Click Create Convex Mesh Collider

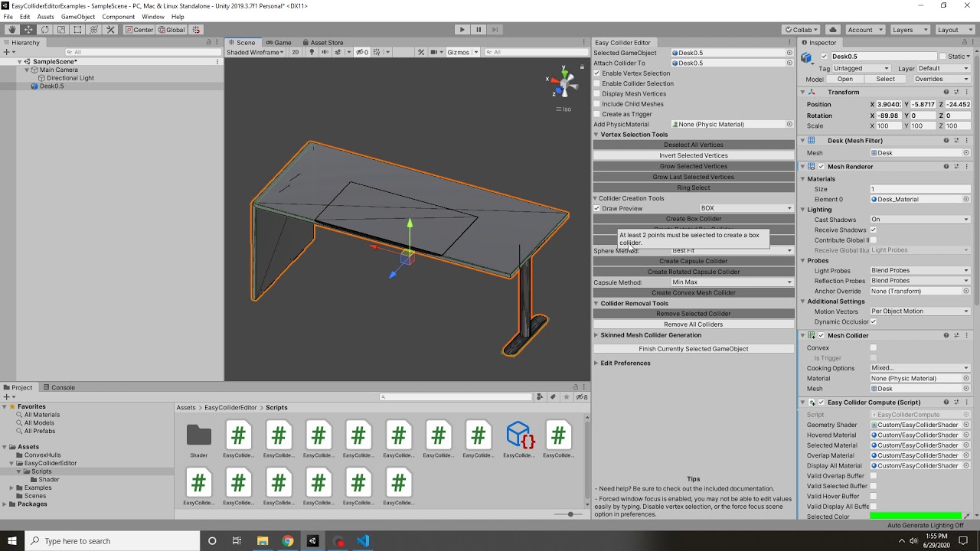pyautogui.click(x=694, y=293)
